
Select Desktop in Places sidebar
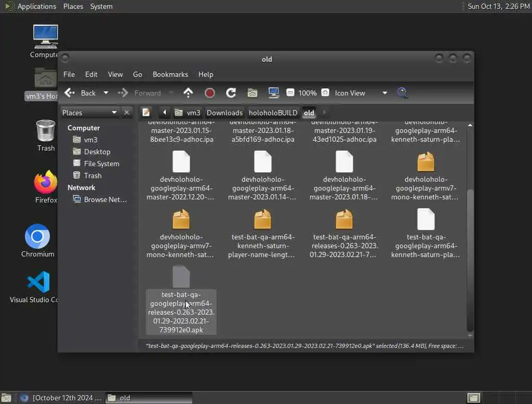91,152
